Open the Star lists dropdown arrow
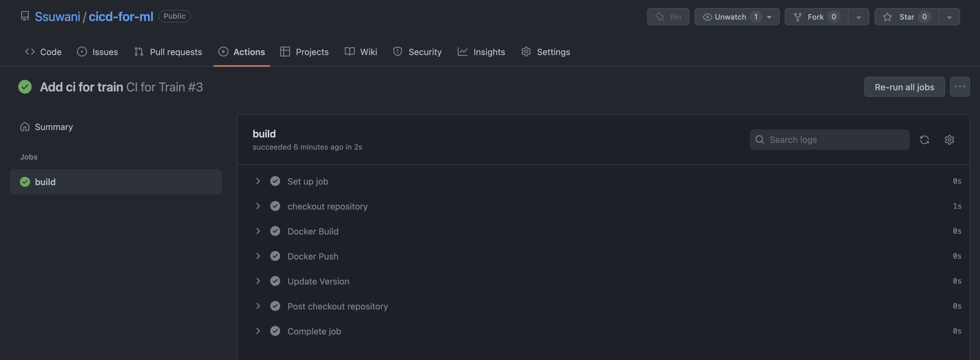 click(x=949, y=17)
